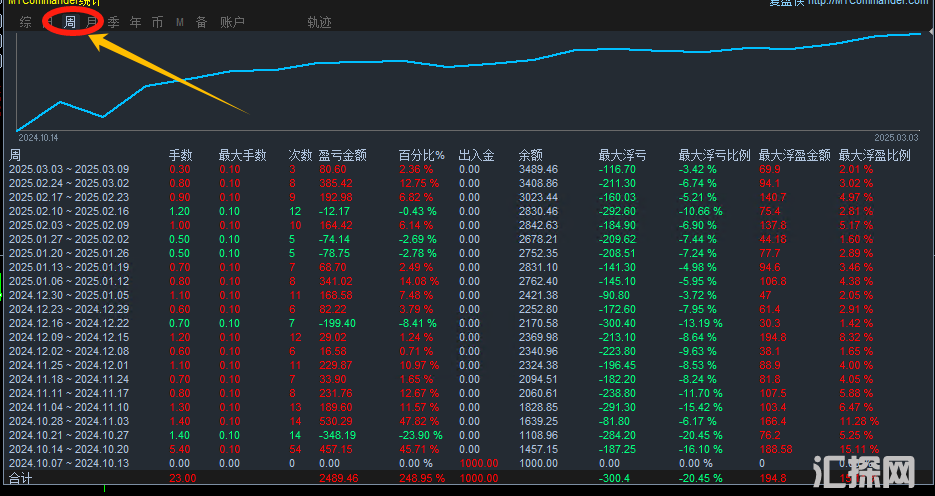
Task: Click the 百分比% column header
Action: [x=421, y=155]
